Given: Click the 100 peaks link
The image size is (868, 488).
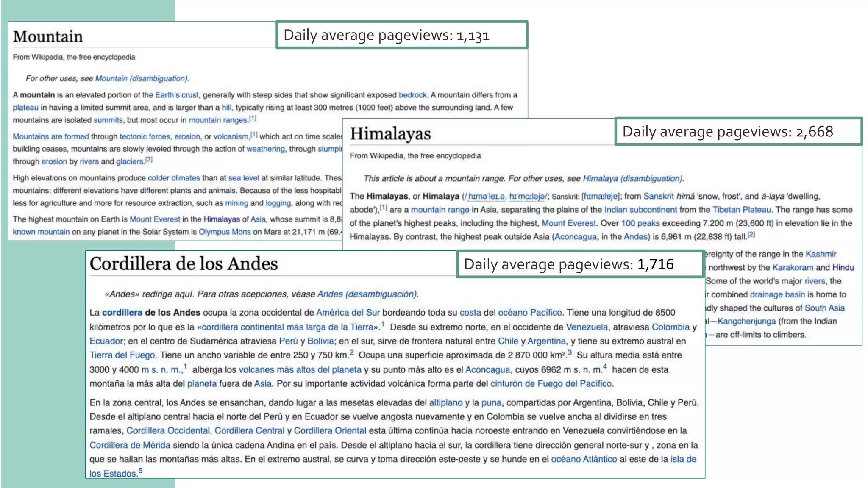Looking at the screenshot, I should [640, 223].
